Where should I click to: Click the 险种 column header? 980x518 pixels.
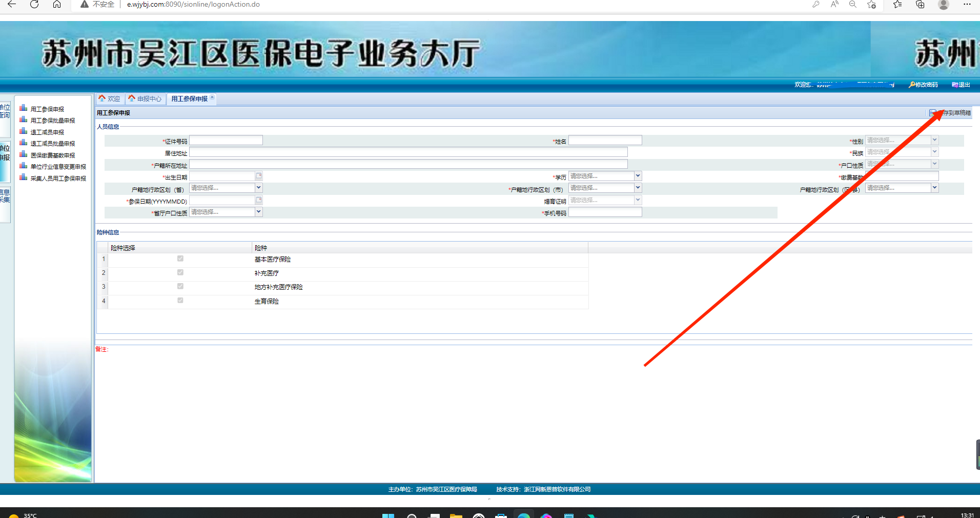point(420,248)
